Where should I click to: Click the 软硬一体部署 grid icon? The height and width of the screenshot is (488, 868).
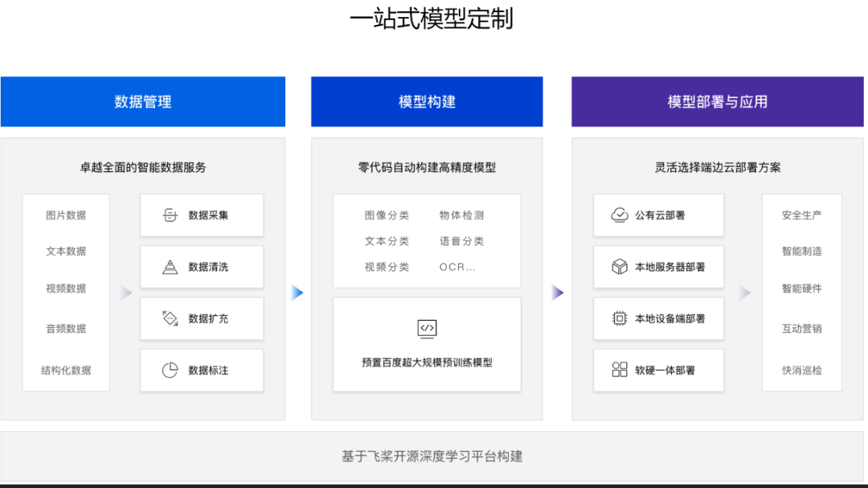click(620, 370)
